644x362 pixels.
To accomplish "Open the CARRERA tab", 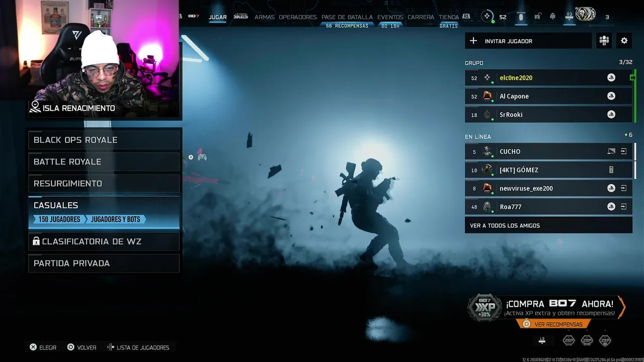I will pos(421,17).
